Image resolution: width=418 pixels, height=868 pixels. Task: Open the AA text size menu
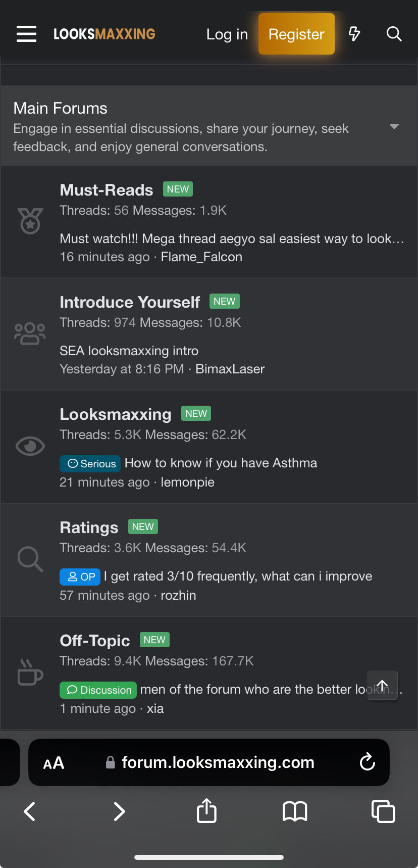54,763
